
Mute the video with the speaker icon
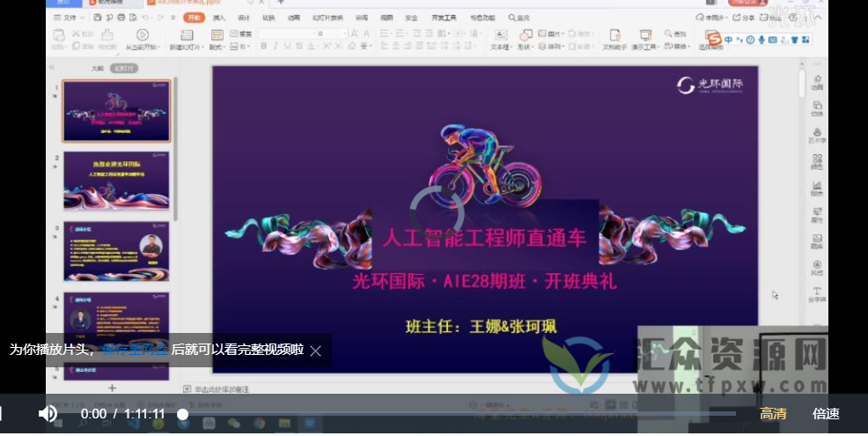point(48,413)
